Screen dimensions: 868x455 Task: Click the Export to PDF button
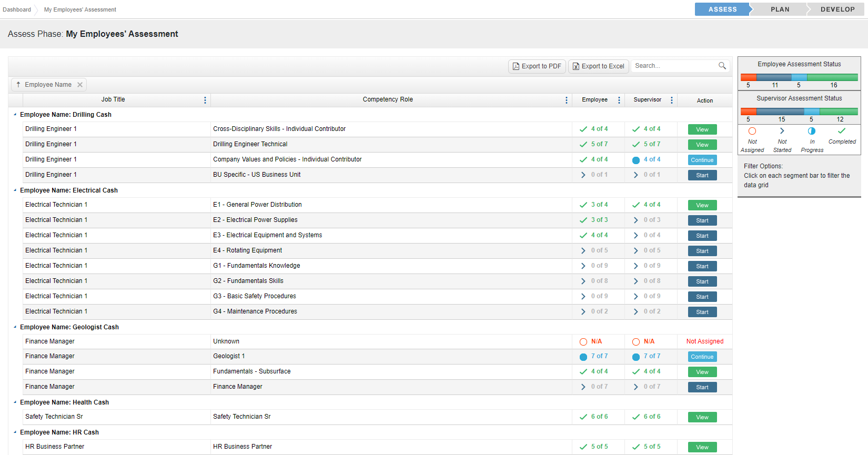[x=537, y=66]
